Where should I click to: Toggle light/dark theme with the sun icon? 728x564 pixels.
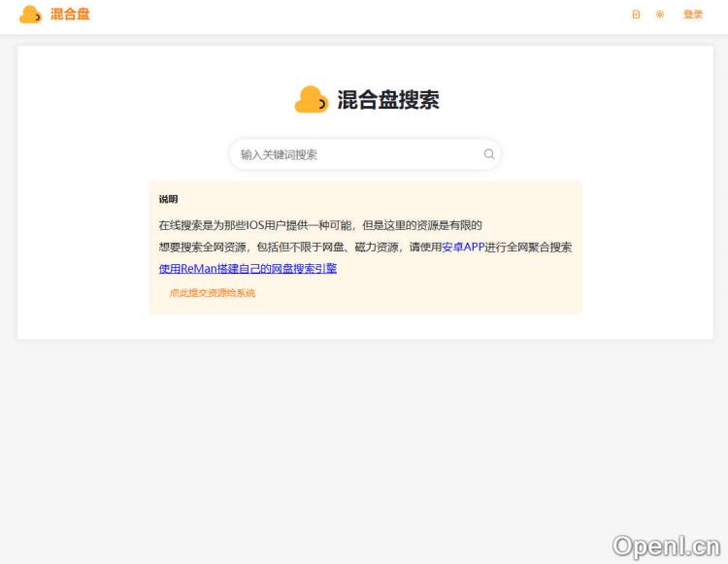tap(660, 15)
